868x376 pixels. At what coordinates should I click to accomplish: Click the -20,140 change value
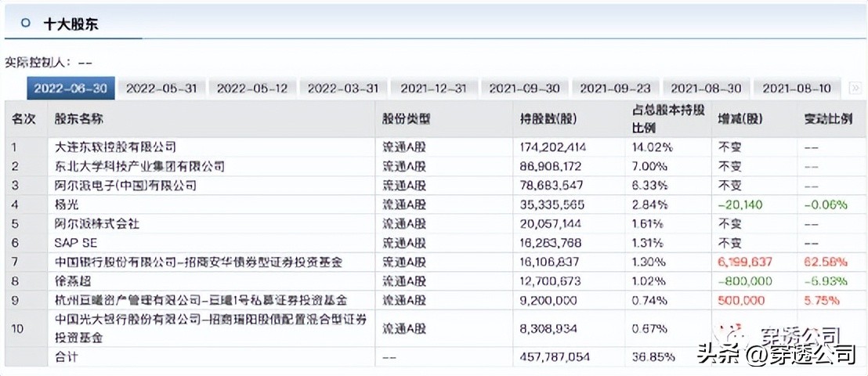(x=740, y=204)
